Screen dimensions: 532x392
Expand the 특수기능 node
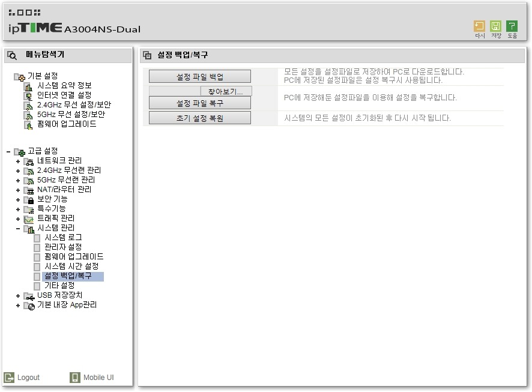tap(18, 210)
